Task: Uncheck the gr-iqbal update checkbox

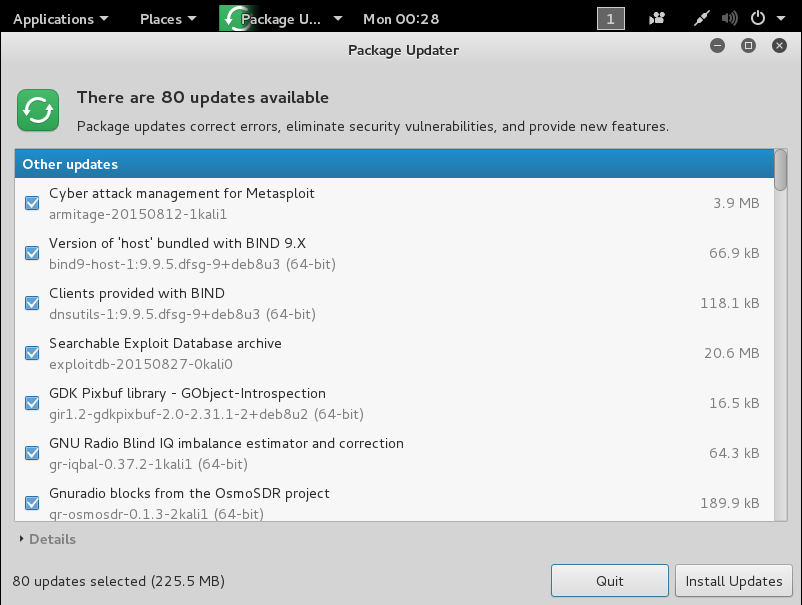Action: pos(32,453)
